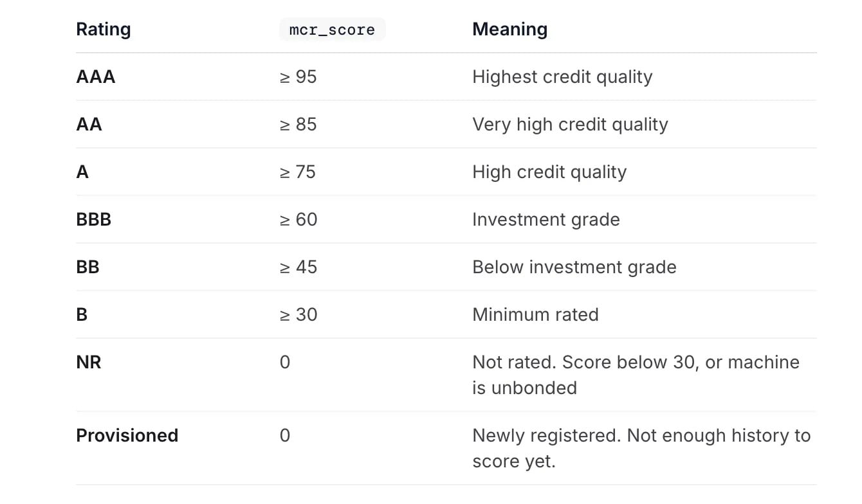Viewport: 862px width, 504px height.
Task: Click the single A rating cell
Action: [82, 172]
